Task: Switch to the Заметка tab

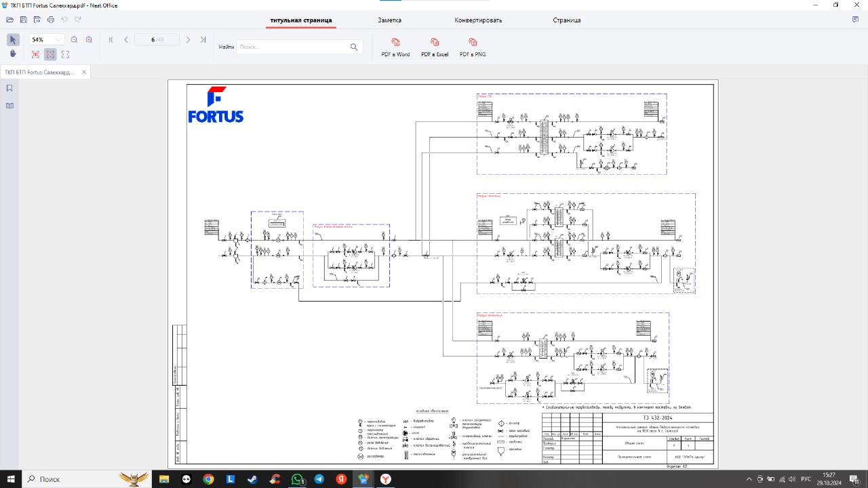Action: coord(389,20)
